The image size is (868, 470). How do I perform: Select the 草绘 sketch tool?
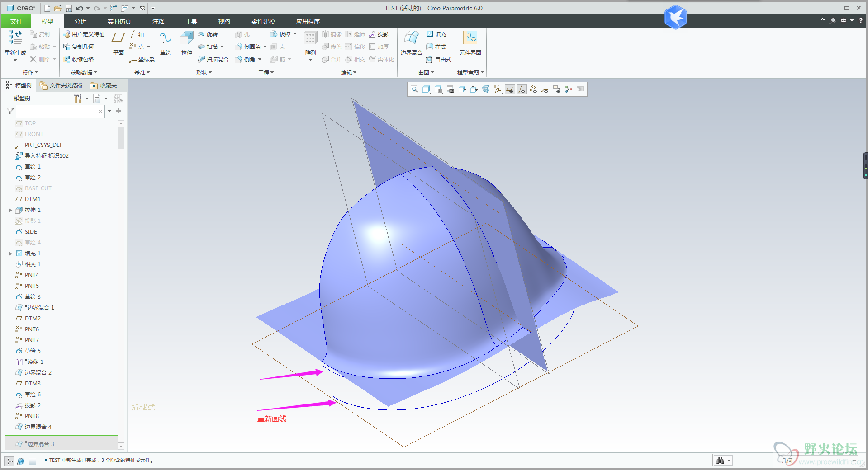(166, 43)
